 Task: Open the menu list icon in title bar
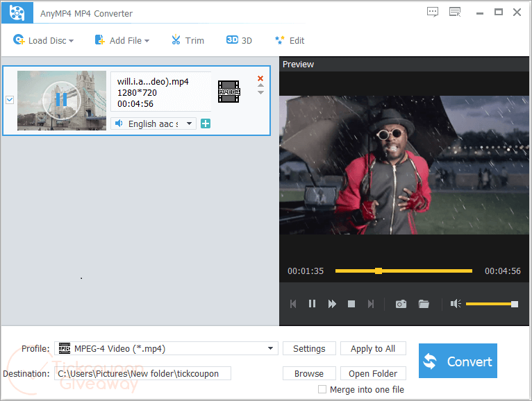point(455,12)
